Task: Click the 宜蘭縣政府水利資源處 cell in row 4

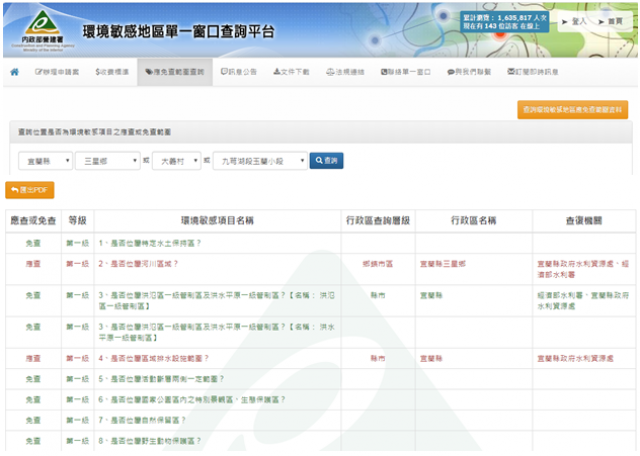Action: 575,358
